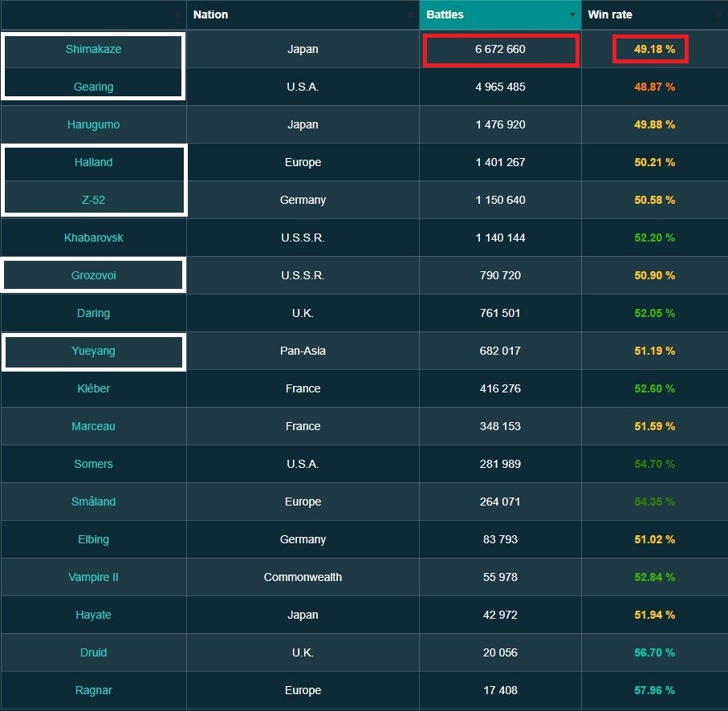Open the Shimakaze ship link
This screenshot has width=728, height=711.
point(93,49)
